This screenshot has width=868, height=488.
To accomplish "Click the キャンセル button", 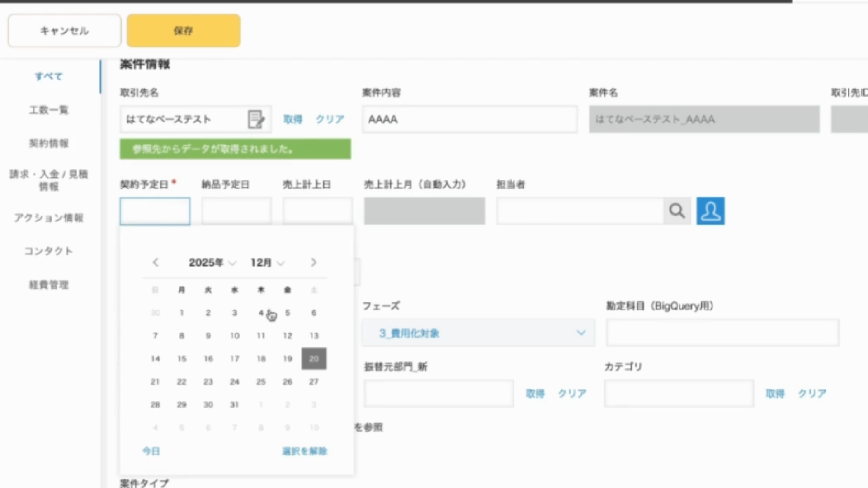I will [x=64, y=30].
